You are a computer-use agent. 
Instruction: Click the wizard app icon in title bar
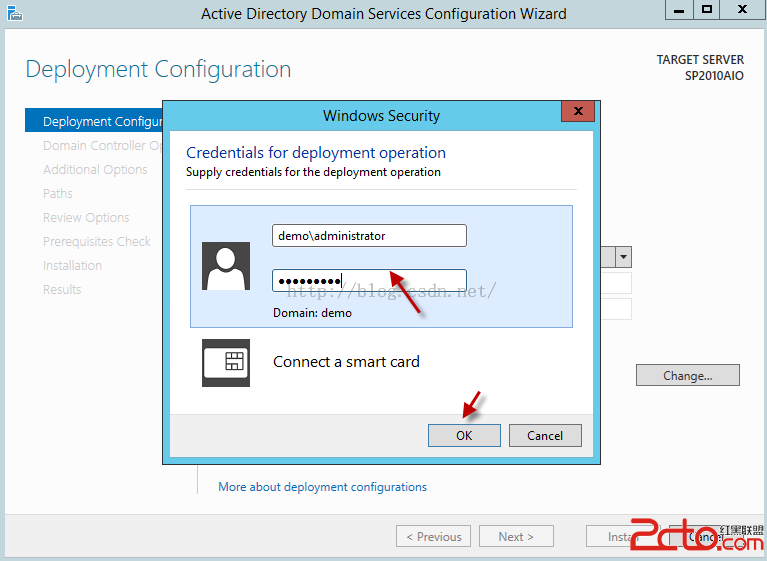[x=15, y=13]
